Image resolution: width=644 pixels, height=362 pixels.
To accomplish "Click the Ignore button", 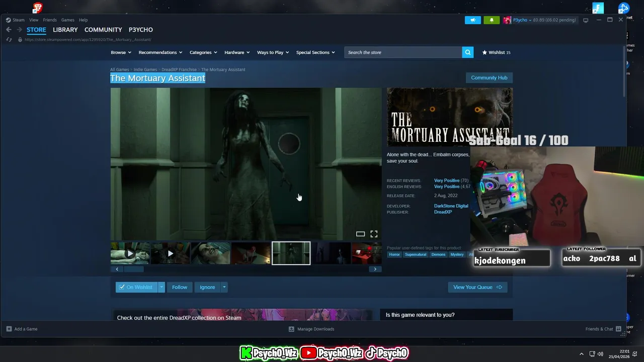I will click(207, 287).
